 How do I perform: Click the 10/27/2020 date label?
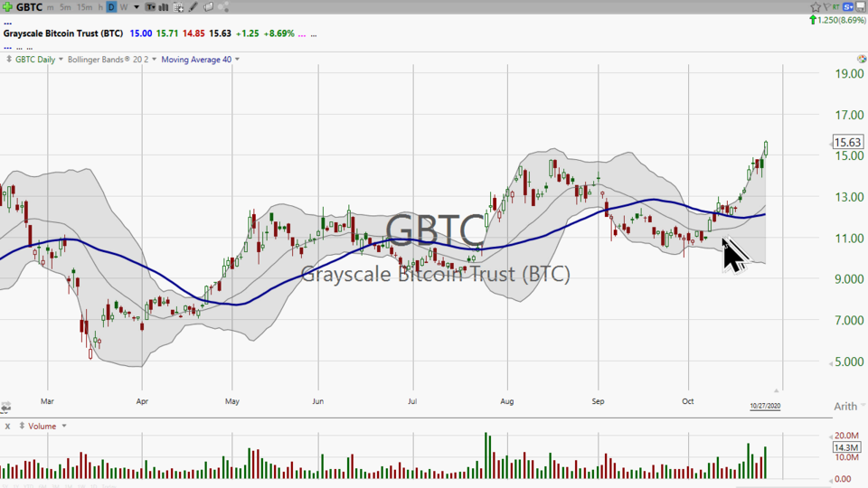(x=765, y=406)
